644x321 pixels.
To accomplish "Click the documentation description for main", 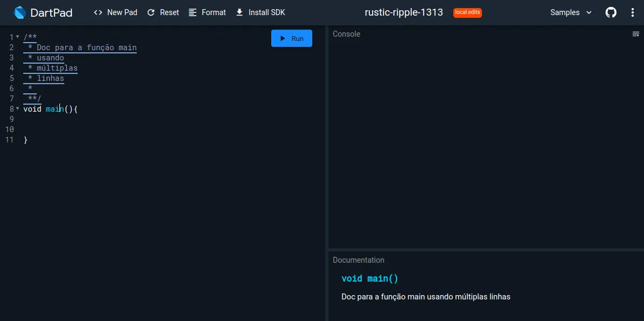I will [x=426, y=297].
